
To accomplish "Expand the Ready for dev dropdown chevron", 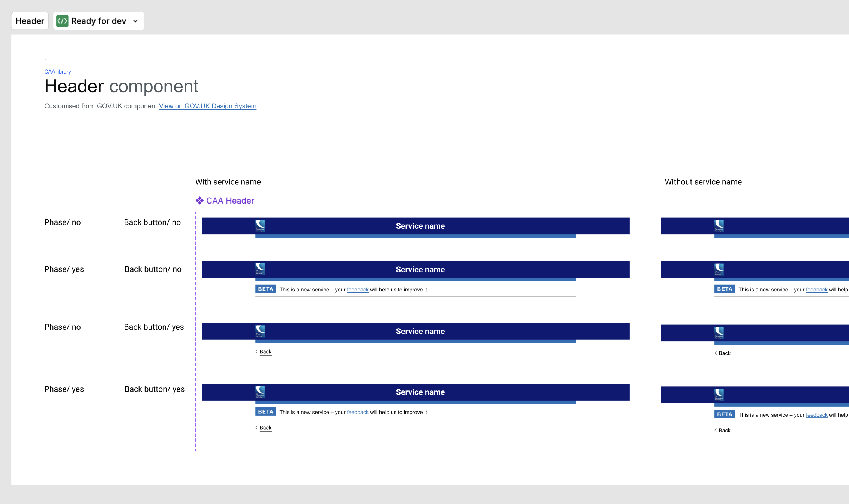I will [135, 21].
